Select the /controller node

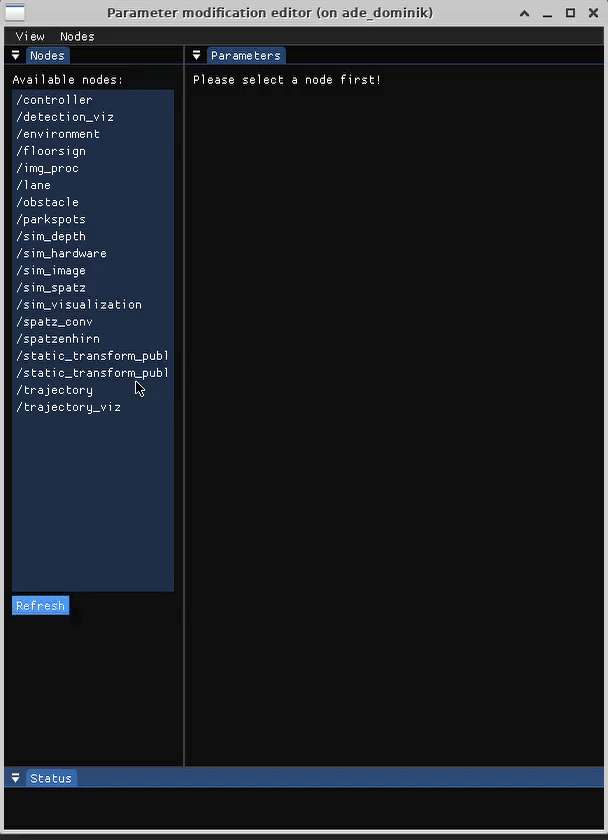[53, 99]
